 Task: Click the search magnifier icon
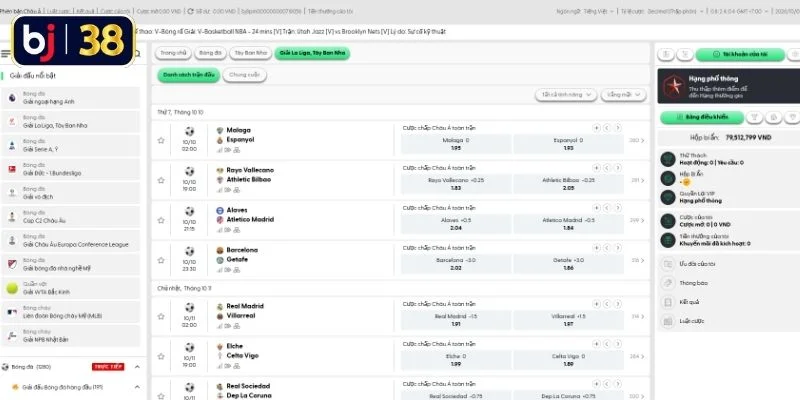click(x=137, y=54)
